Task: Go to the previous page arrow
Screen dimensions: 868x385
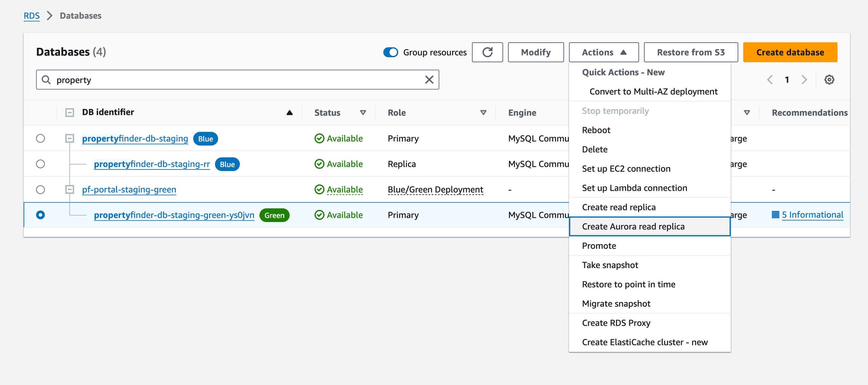Action: [x=770, y=80]
